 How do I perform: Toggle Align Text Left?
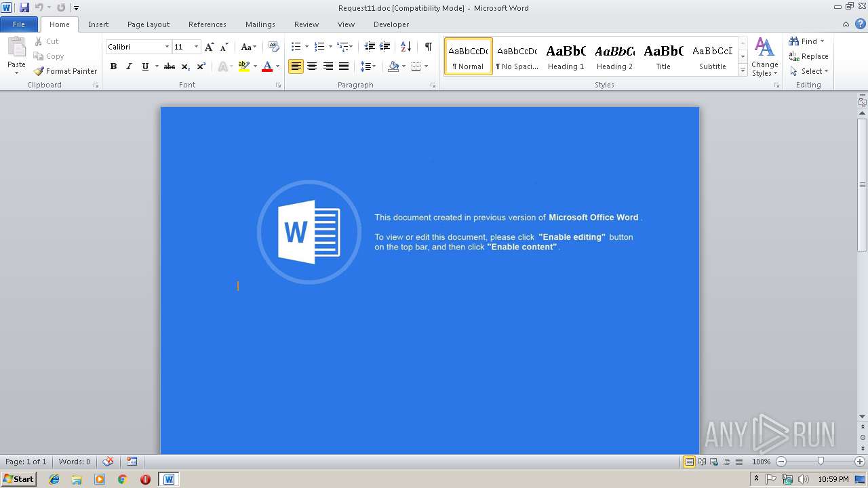click(x=296, y=66)
